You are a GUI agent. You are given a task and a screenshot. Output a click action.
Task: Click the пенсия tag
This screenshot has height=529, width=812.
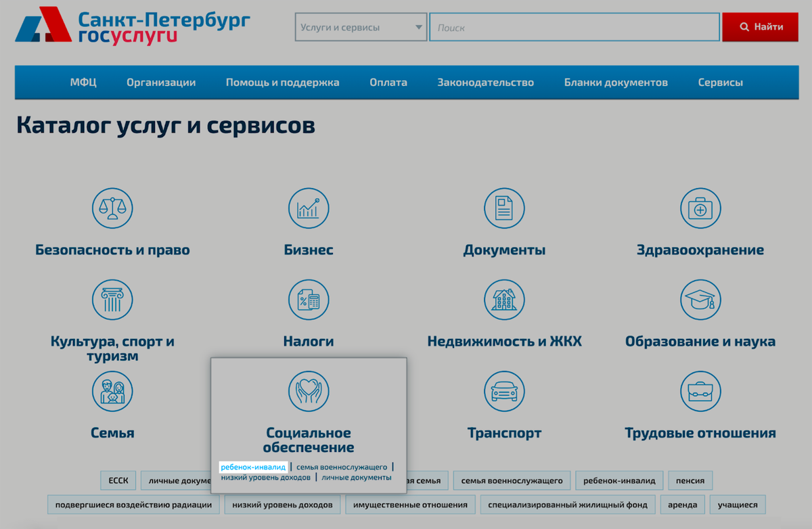(x=690, y=480)
